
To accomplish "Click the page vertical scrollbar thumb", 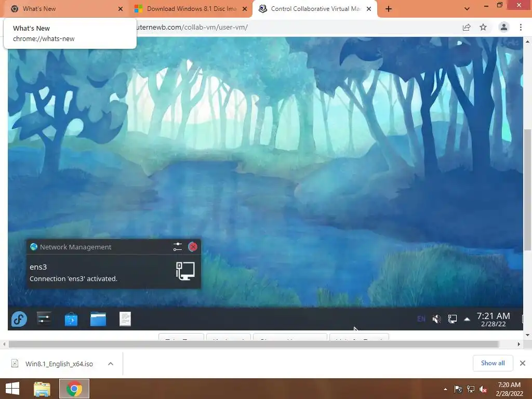I will click(527, 190).
